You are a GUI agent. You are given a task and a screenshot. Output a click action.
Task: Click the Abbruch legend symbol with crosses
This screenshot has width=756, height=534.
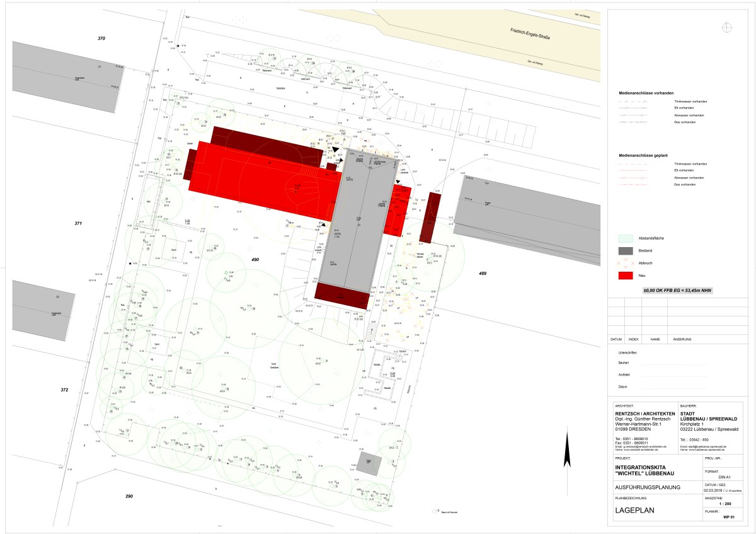click(626, 264)
